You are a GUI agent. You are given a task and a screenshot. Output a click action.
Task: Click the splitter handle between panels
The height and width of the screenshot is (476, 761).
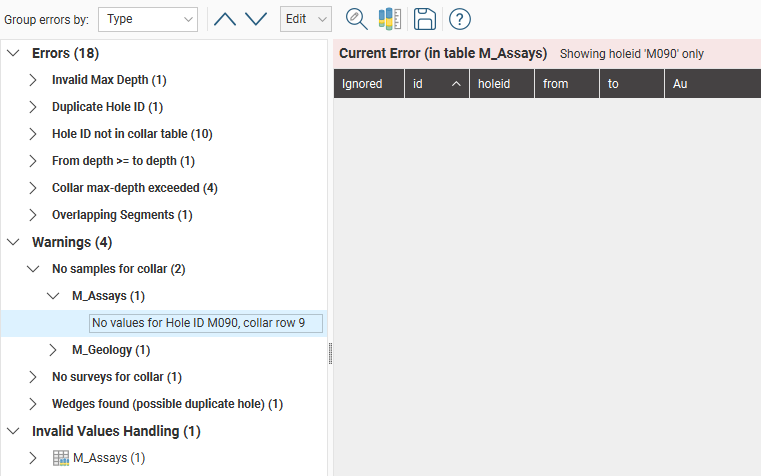tap(329, 353)
